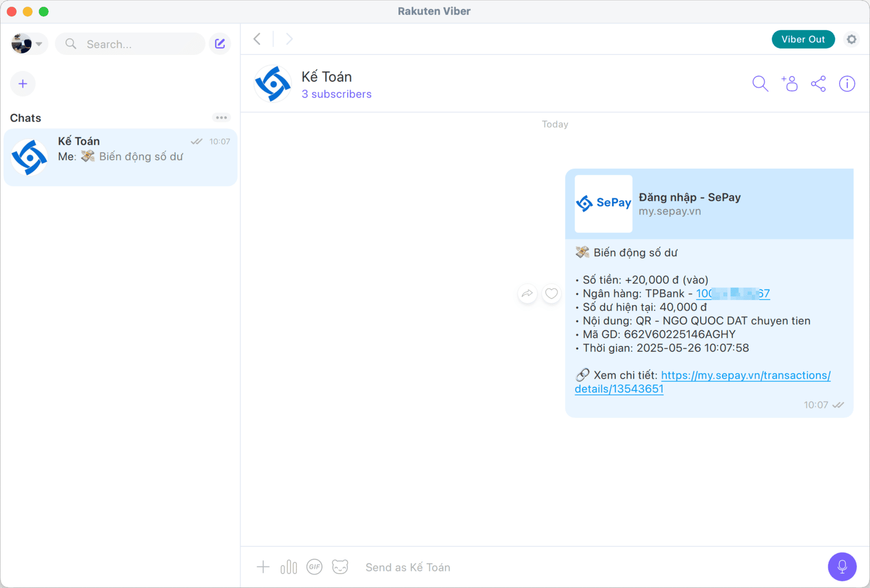Open the my.sepay.vn transactions details link

pos(702,382)
